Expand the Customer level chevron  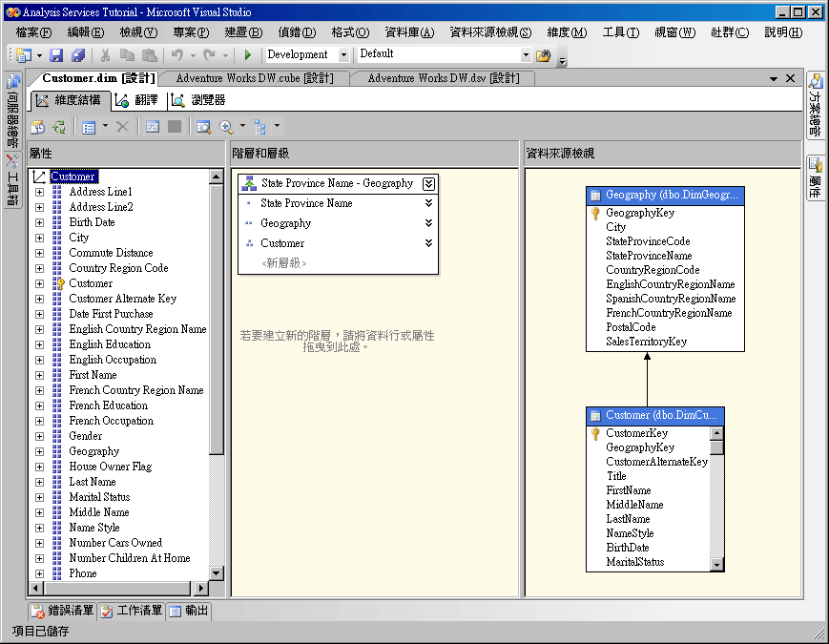click(428, 243)
